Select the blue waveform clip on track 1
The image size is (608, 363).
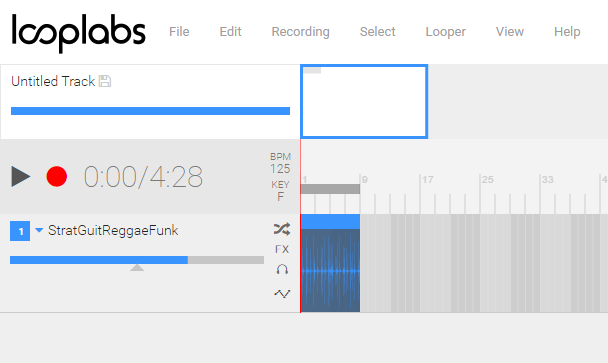pyautogui.click(x=330, y=263)
